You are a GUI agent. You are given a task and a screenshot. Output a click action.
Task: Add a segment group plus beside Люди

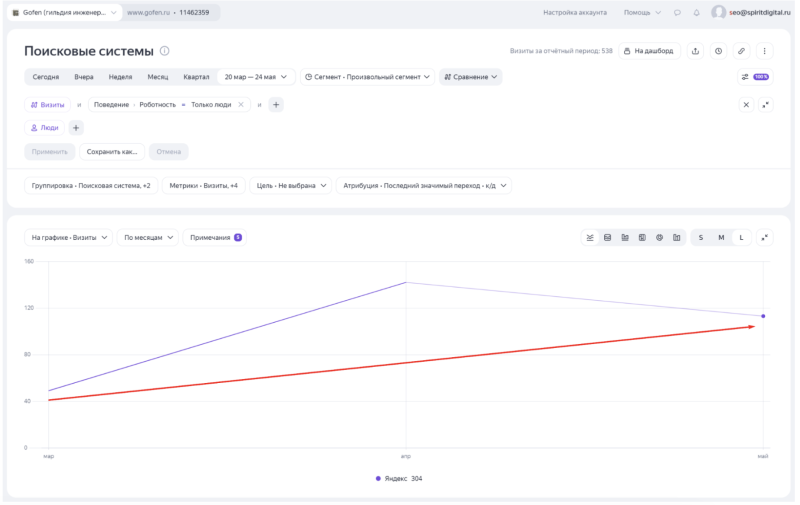tap(76, 128)
